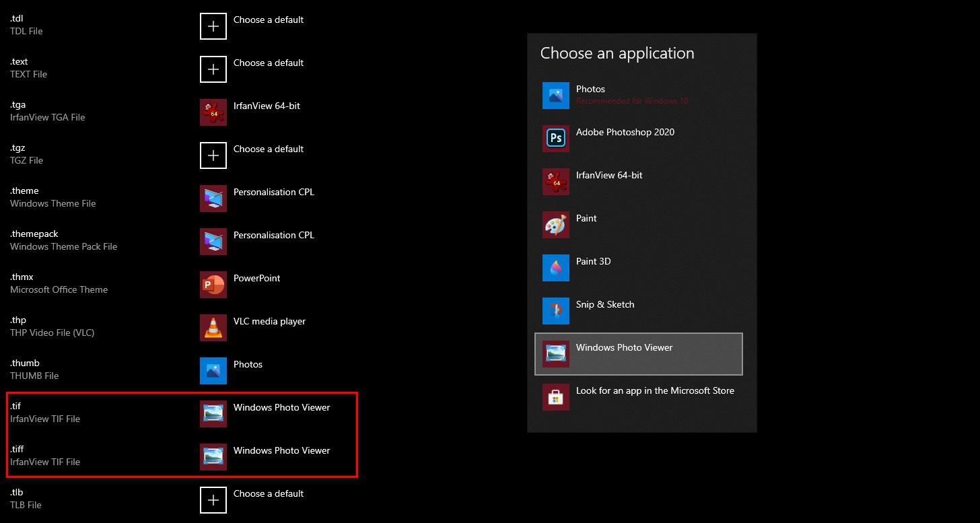Select Paint in the application list
This screenshot has width=980, height=523.
pyautogui.click(x=639, y=225)
